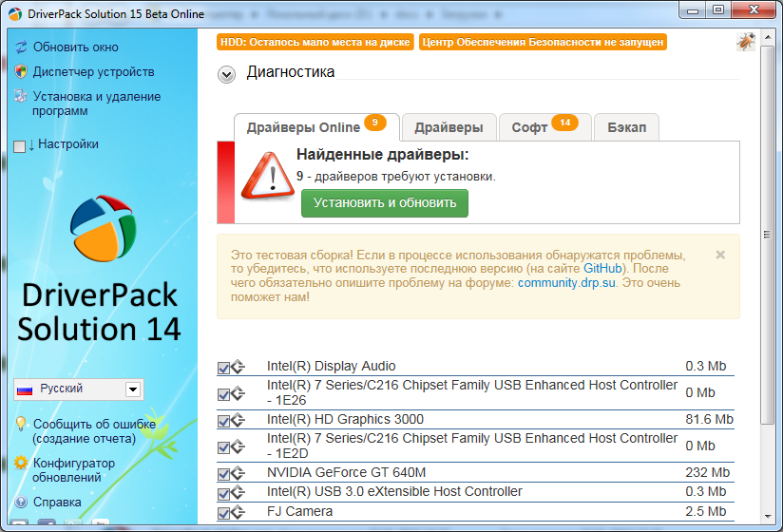Click Установить и обновить button

click(x=385, y=202)
